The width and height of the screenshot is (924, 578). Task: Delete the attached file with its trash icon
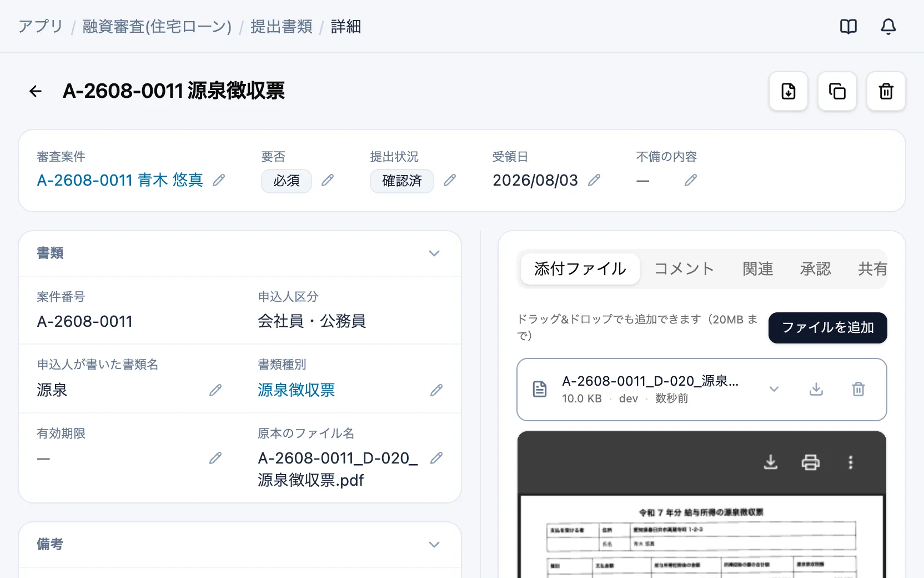click(x=858, y=389)
